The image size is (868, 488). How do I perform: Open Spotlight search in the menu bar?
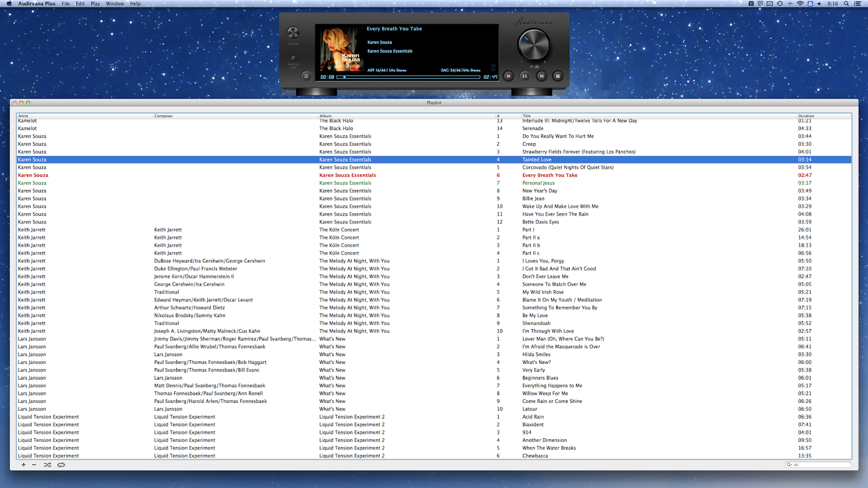pyautogui.click(x=846, y=4)
